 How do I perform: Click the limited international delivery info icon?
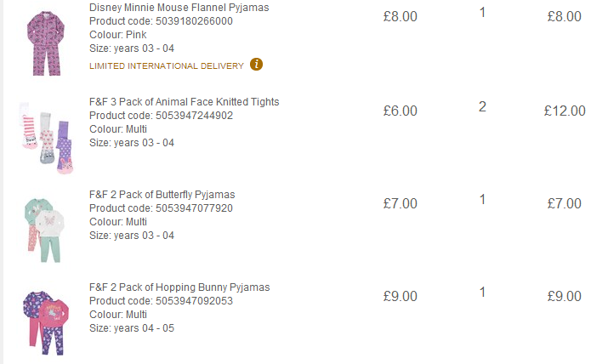coord(256,65)
